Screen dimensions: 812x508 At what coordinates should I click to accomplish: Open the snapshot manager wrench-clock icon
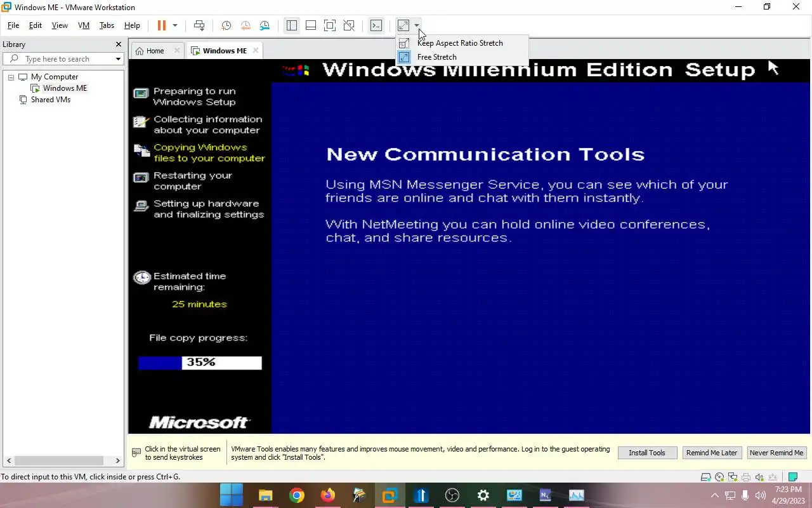click(x=265, y=25)
